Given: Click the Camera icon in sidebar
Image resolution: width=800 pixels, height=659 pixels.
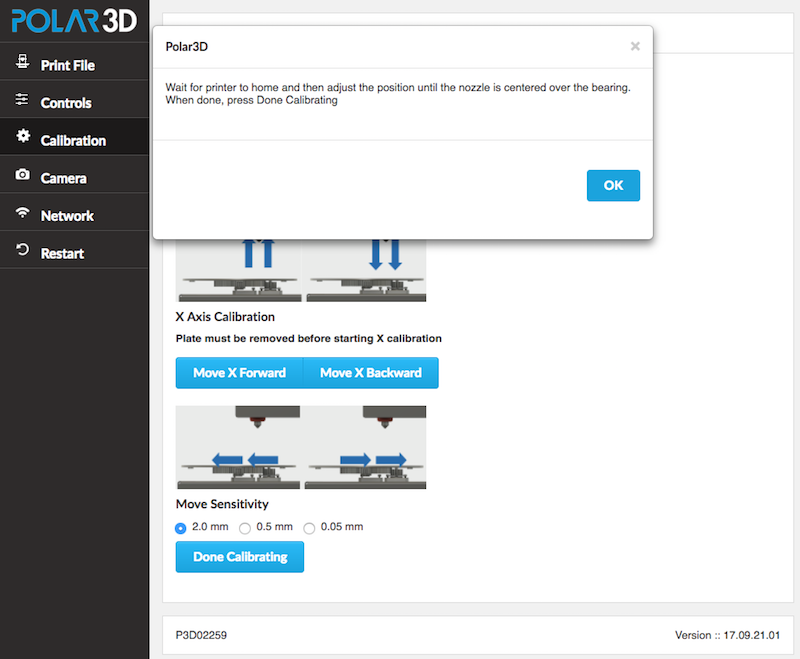Looking at the screenshot, I should tap(22, 174).
